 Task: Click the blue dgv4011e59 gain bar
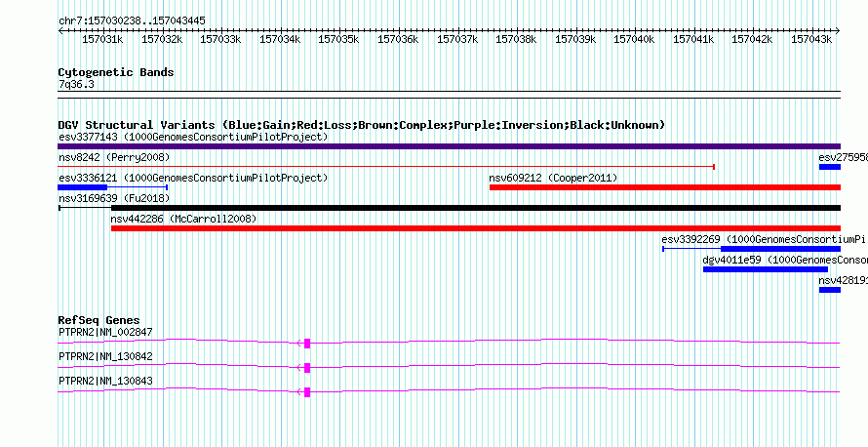pyautogui.click(x=766, y=269)
